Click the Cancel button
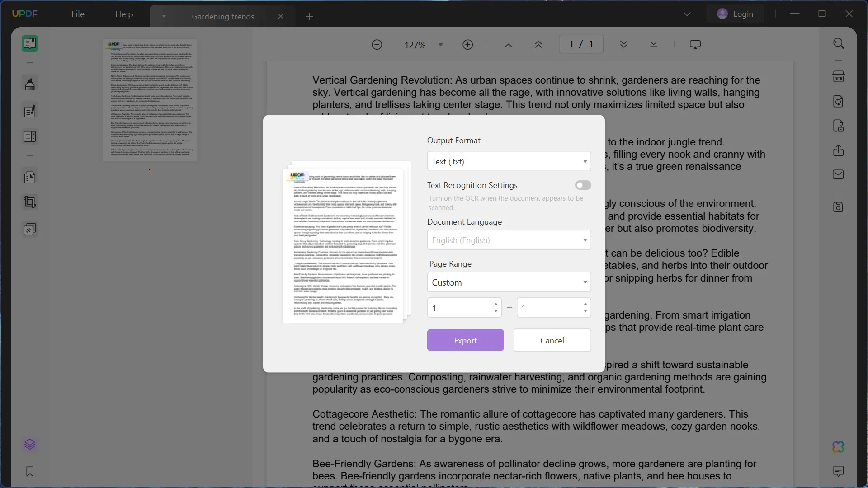 pos(552,340)
